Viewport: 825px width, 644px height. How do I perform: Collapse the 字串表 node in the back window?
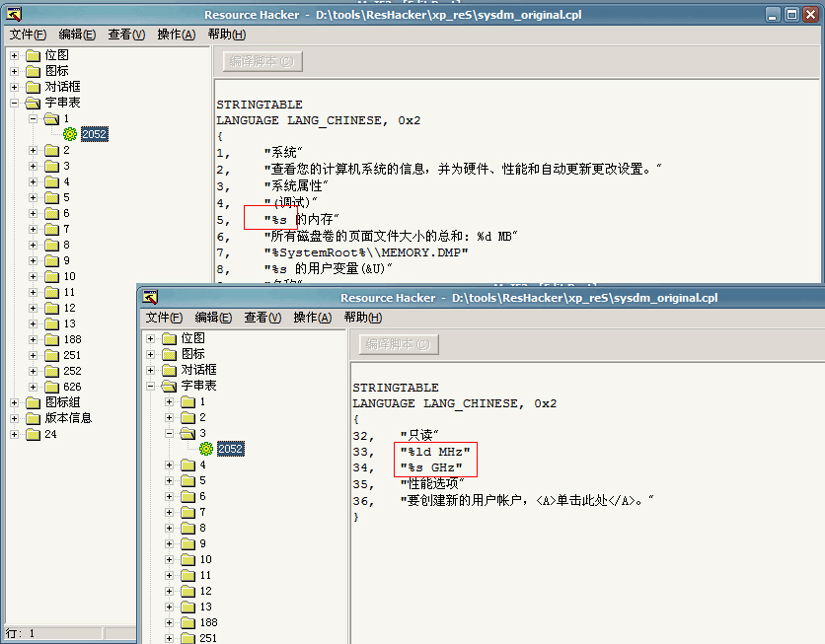coord(14,103)
